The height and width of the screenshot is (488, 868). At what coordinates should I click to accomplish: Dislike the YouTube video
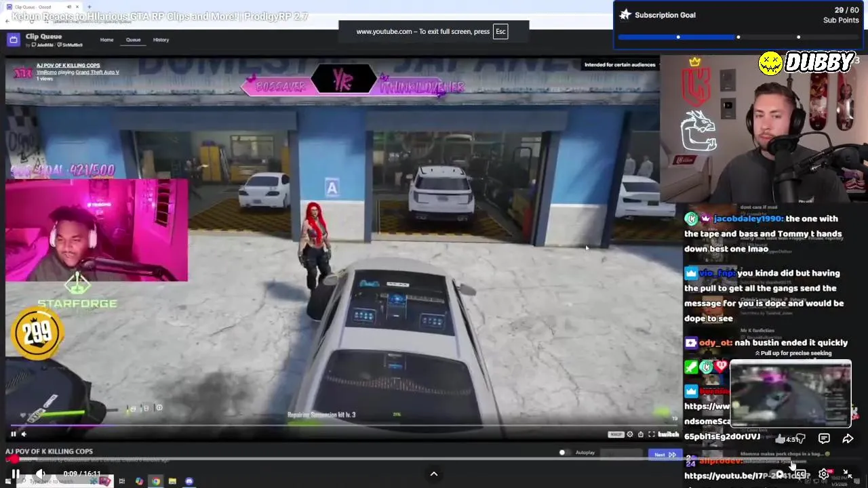(800, 439)
